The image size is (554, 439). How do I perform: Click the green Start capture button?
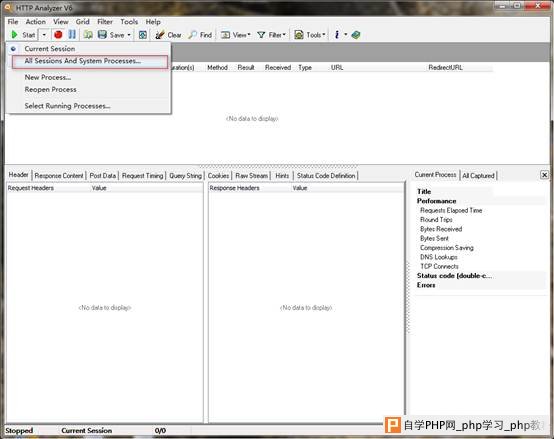click(x=24, y=35)
